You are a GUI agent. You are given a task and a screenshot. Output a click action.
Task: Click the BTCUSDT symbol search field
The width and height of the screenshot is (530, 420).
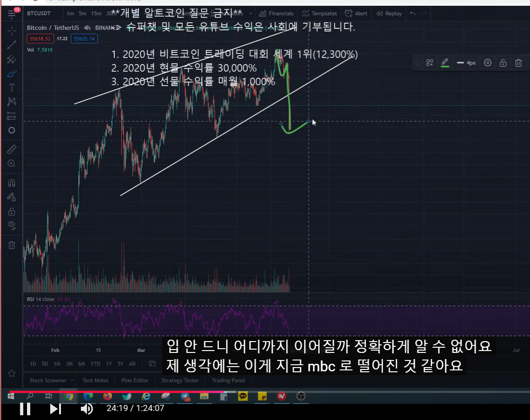[39, 14]
